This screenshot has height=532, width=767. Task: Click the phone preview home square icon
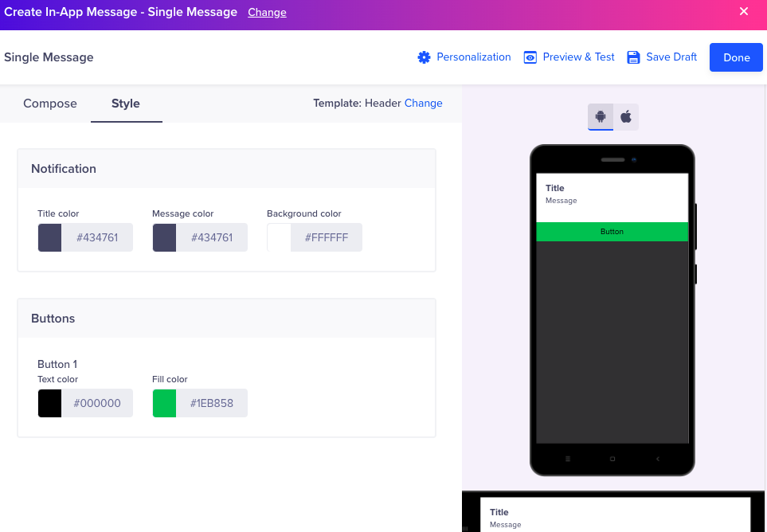[612, 459]
